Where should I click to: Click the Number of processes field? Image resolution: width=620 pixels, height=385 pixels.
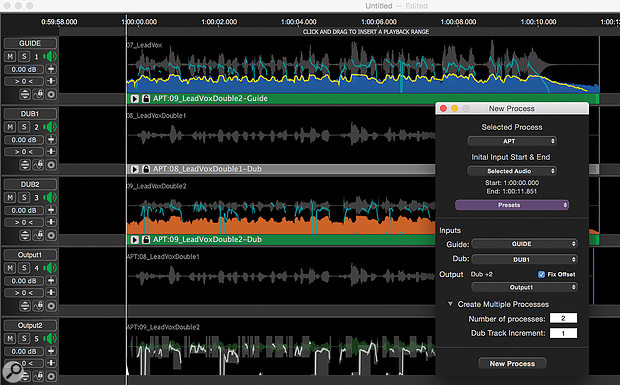click(563, 318)
